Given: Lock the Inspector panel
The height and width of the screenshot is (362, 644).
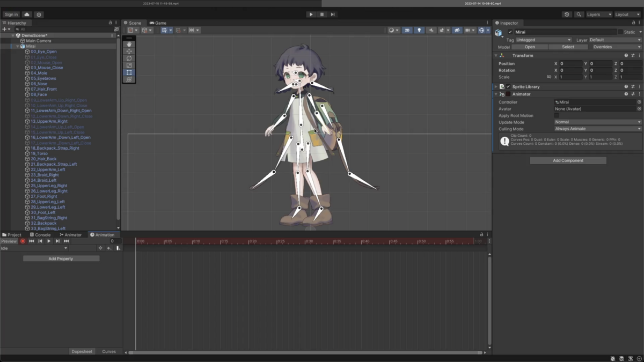Looking at the screenshot, I should (x=633, y=23).
